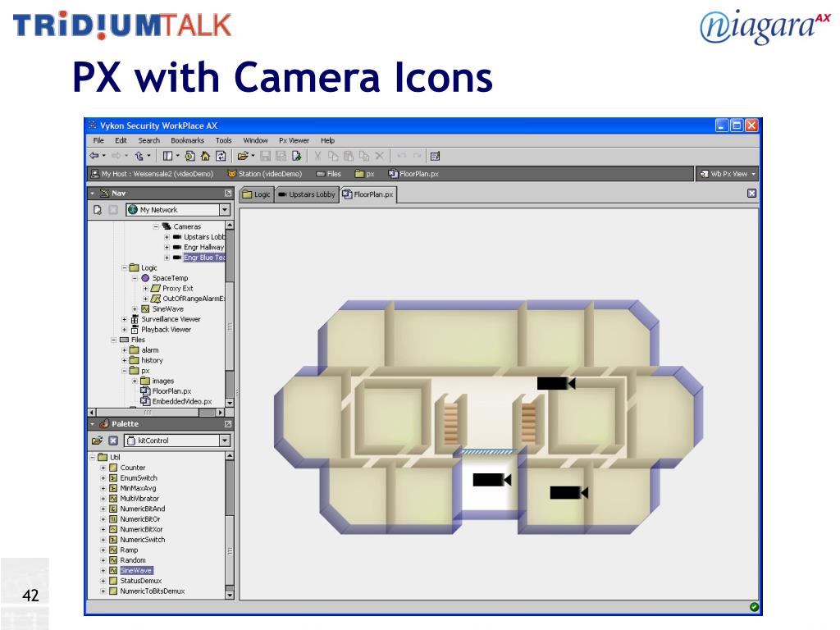Open the Px Viewer menu
The image size is (840, 630).
(294, 140)
